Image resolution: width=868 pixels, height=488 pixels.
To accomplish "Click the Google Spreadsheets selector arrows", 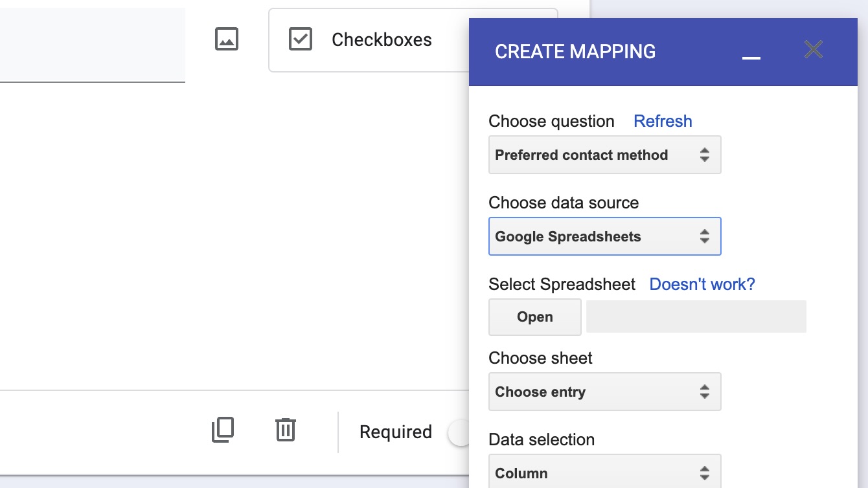I will click(x=705, y=237).
